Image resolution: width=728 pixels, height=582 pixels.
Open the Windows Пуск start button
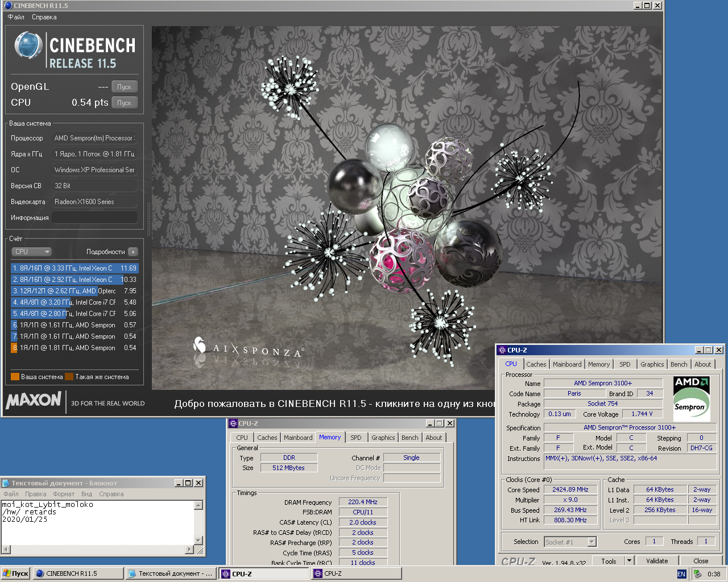pos(16,573)
